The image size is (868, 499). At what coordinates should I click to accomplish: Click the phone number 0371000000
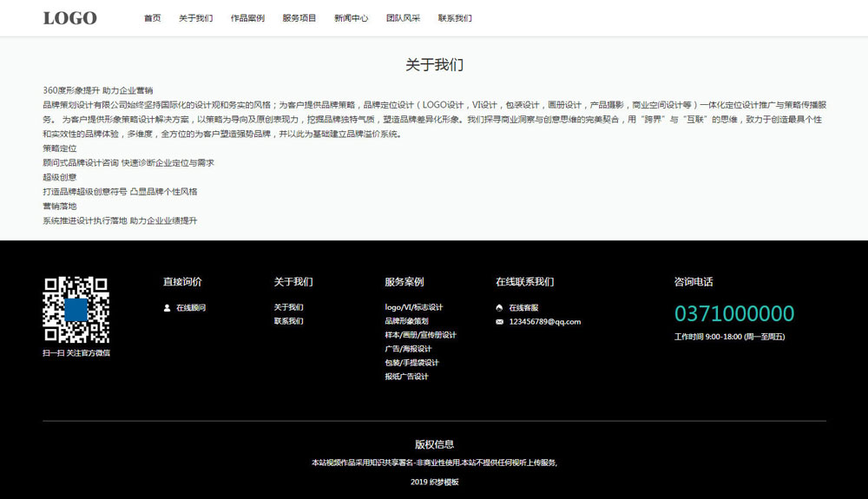[734, 313]
